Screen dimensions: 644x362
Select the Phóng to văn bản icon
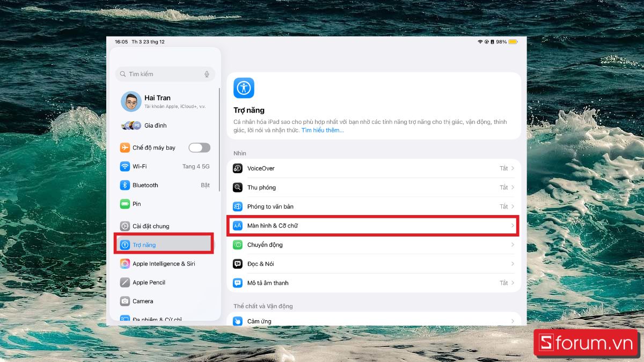(238, 206)
